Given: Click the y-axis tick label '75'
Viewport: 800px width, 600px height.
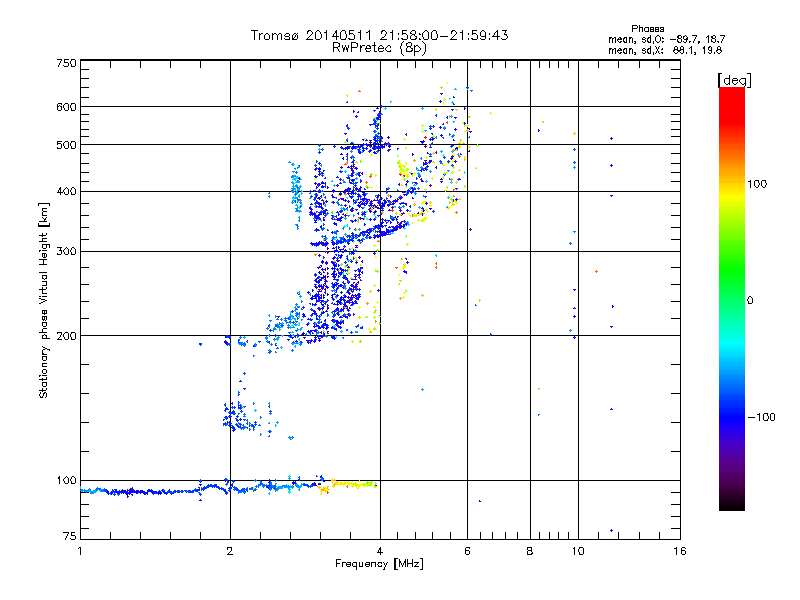Looking at the screenshot, I should coord(70,536).
